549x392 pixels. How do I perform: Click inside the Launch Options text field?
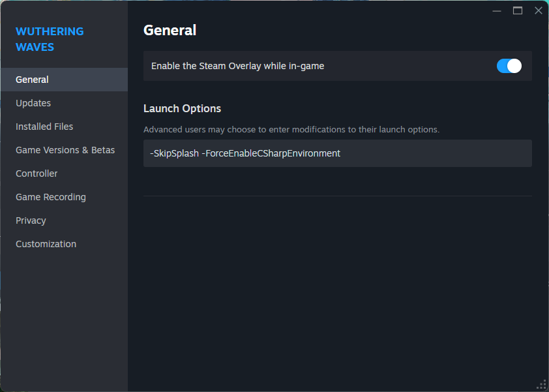(x=338, y=153)
